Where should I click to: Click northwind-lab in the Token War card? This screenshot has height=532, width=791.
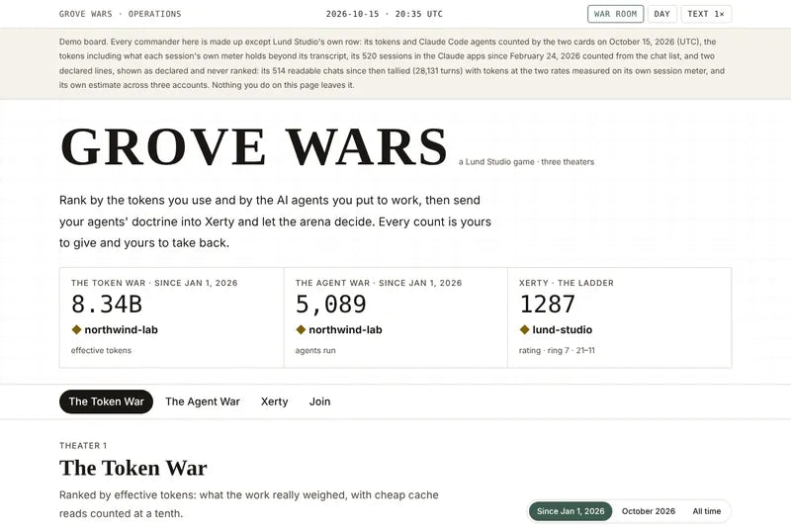click(121, 329)
